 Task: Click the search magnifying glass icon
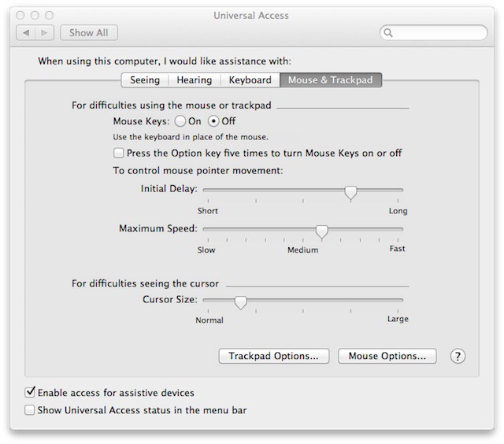[x=389, y=33]
